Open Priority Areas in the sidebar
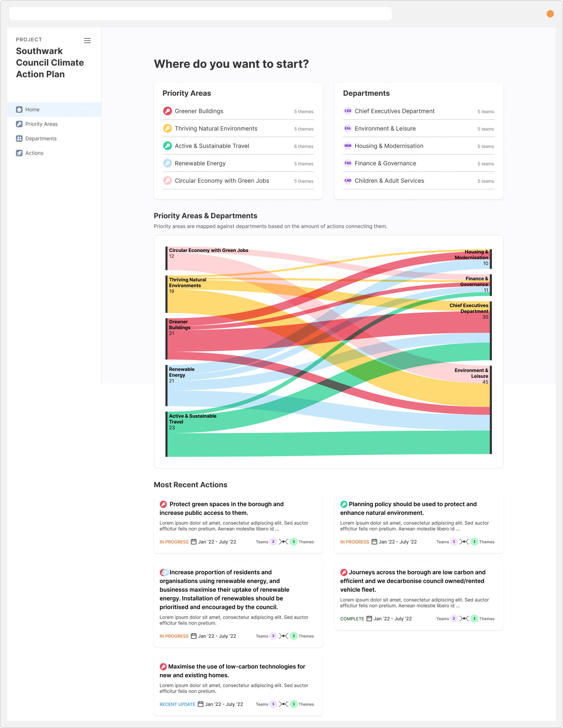Screen dimensions: 563x728 (54, 124)
